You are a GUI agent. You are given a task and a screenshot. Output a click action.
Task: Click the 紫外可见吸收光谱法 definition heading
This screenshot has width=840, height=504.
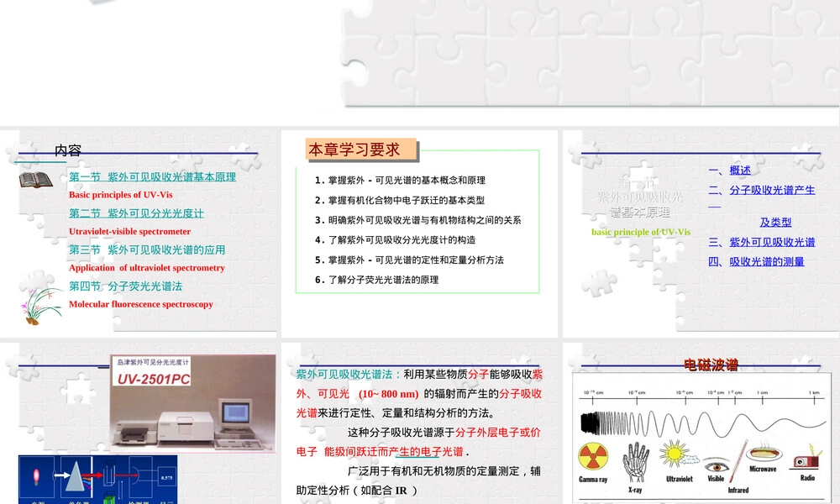point(344,375)
